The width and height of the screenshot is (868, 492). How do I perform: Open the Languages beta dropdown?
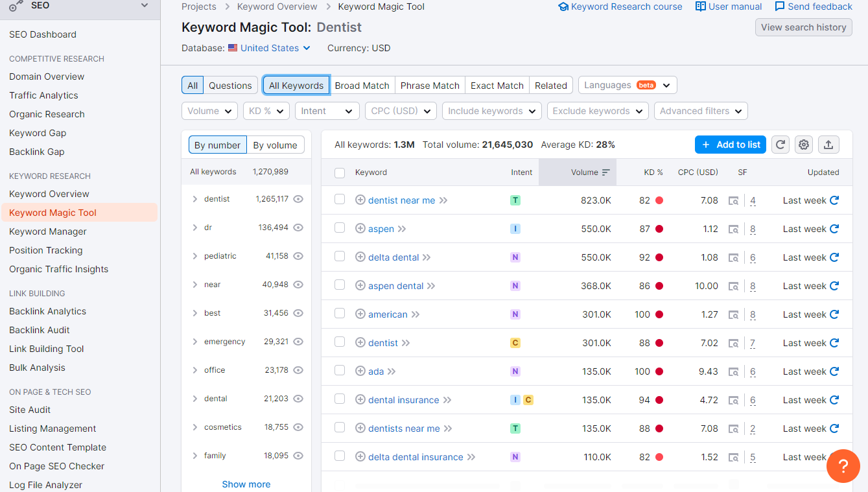[628, 85]
